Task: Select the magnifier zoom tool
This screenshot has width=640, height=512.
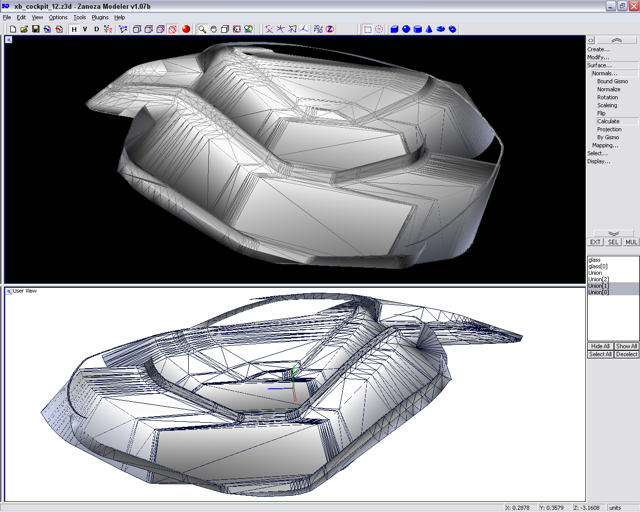Action: [x=202, y=29]
